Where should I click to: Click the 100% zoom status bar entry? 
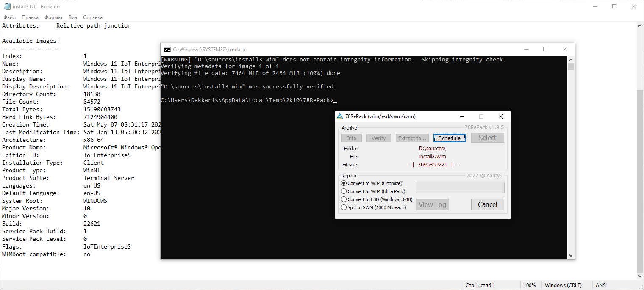[530, 285]
